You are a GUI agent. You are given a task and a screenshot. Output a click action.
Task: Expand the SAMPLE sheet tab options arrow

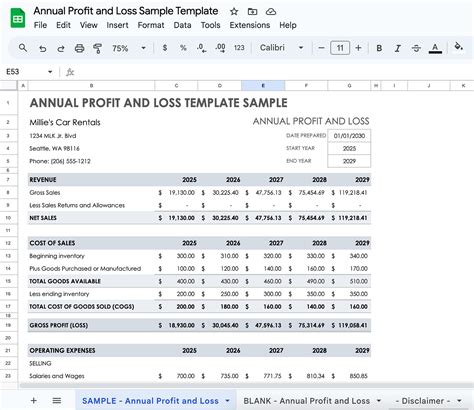[x=228, y=401]
